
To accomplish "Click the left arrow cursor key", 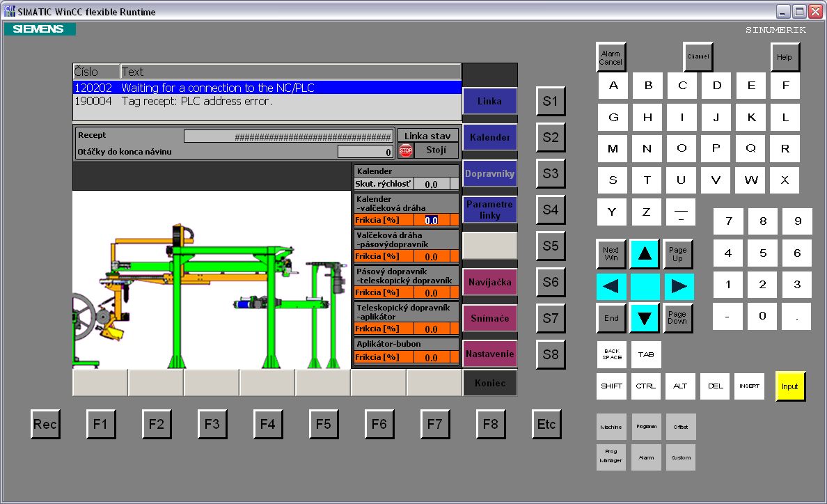I will click(x=611, y=286).
